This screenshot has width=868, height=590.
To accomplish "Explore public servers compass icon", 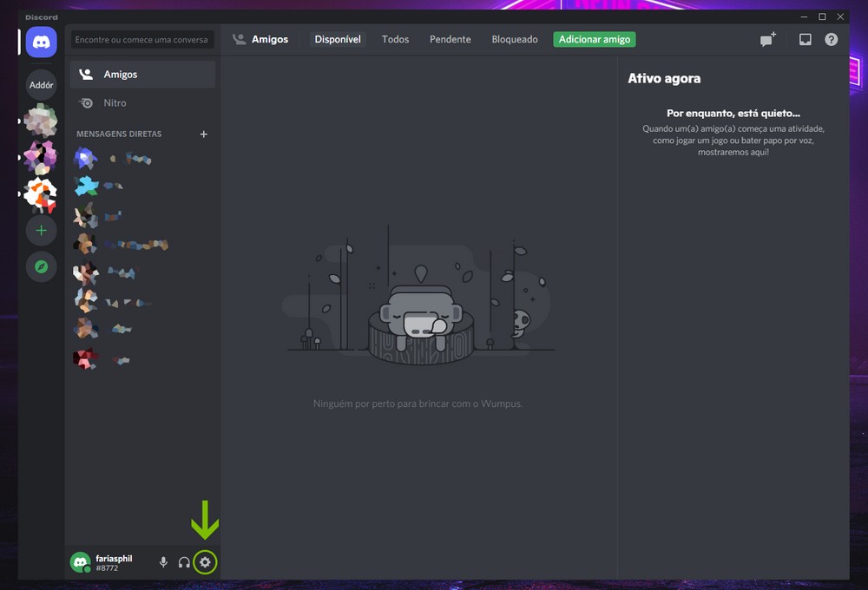I will point(41,266).
